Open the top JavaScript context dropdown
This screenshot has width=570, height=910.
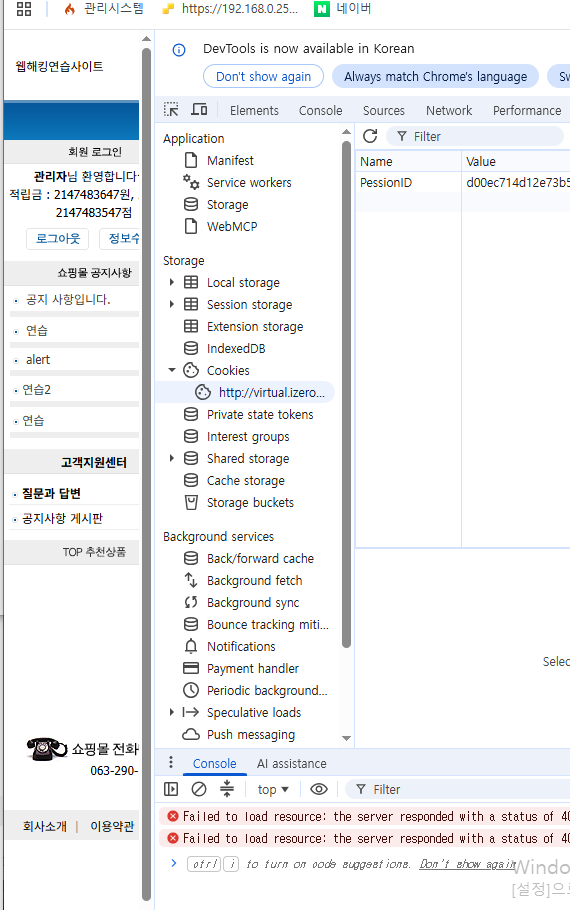pos(273,789)
